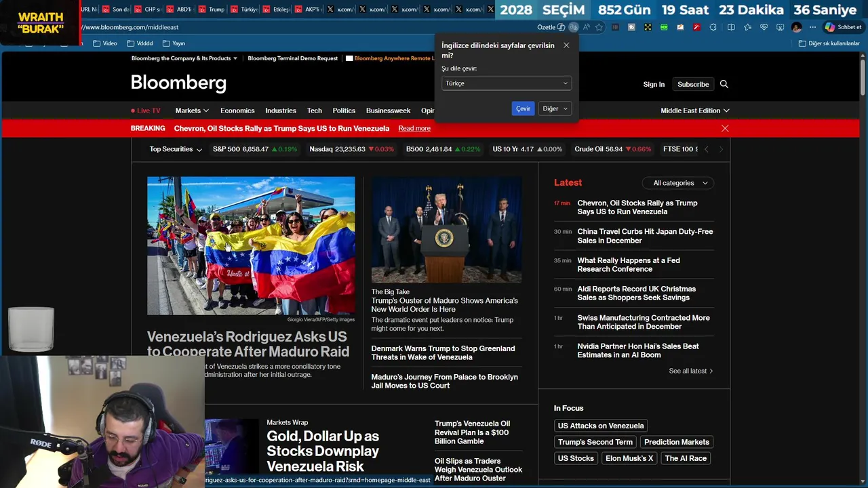Open the Bloomberg search magnifier icon
The height and width of the screenshot is (488, 868).
724,84
